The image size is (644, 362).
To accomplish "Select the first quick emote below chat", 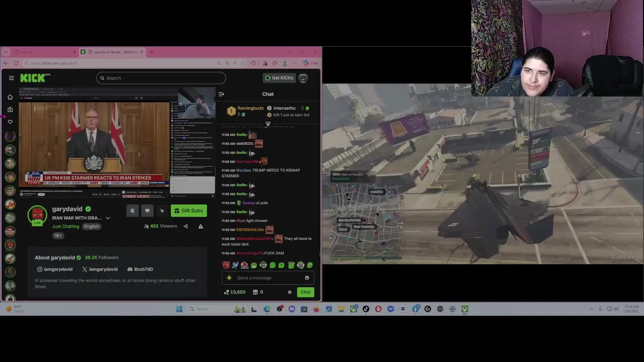I will [x=226, y=265].
